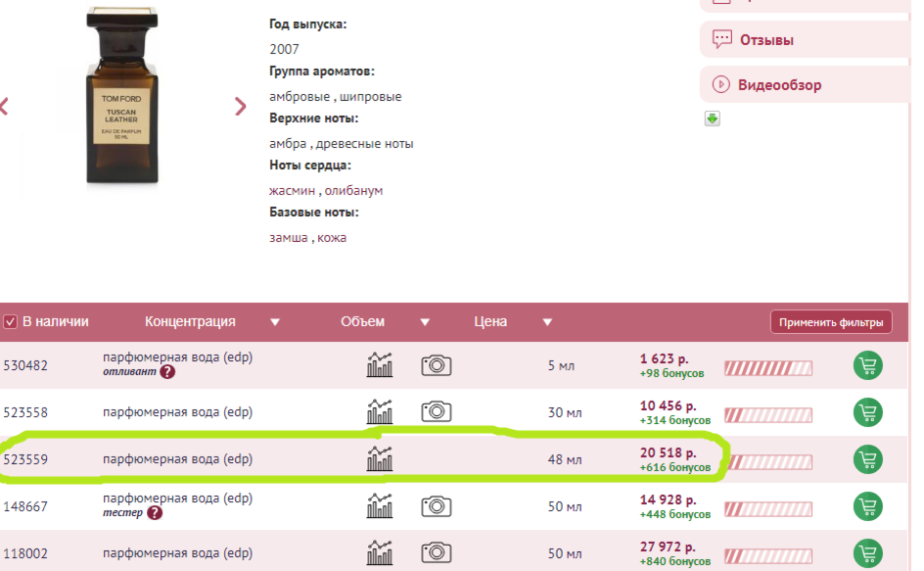This screenshot has width=924, height=571.
Task: View photo of item 523558
Action: pos(437,411)
